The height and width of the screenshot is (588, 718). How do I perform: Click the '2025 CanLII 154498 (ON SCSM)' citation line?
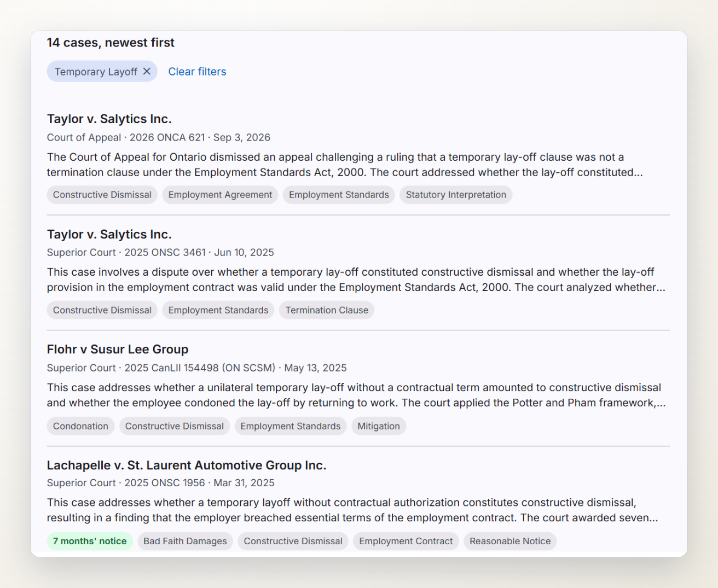click(197, 368)
